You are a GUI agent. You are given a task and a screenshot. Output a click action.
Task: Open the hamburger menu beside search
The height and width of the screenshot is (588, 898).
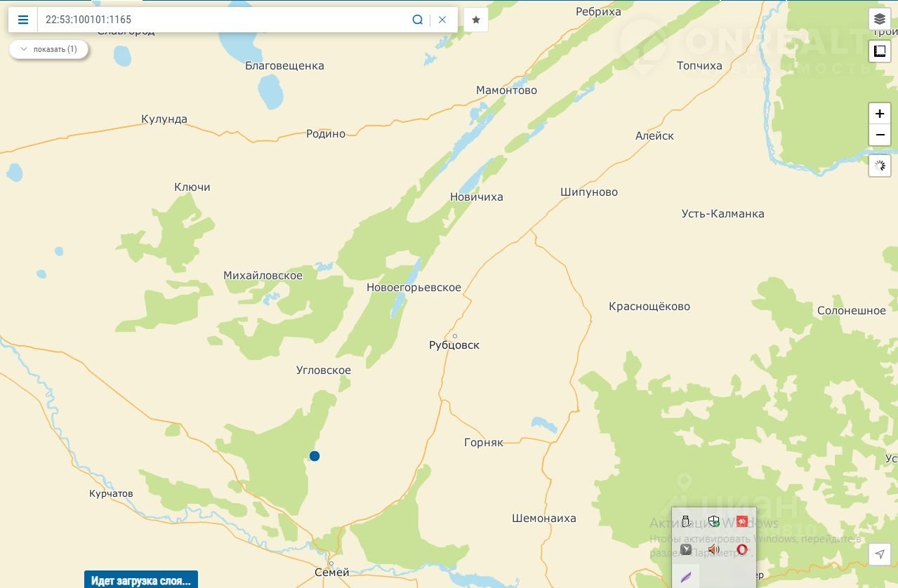pos(23,20)
